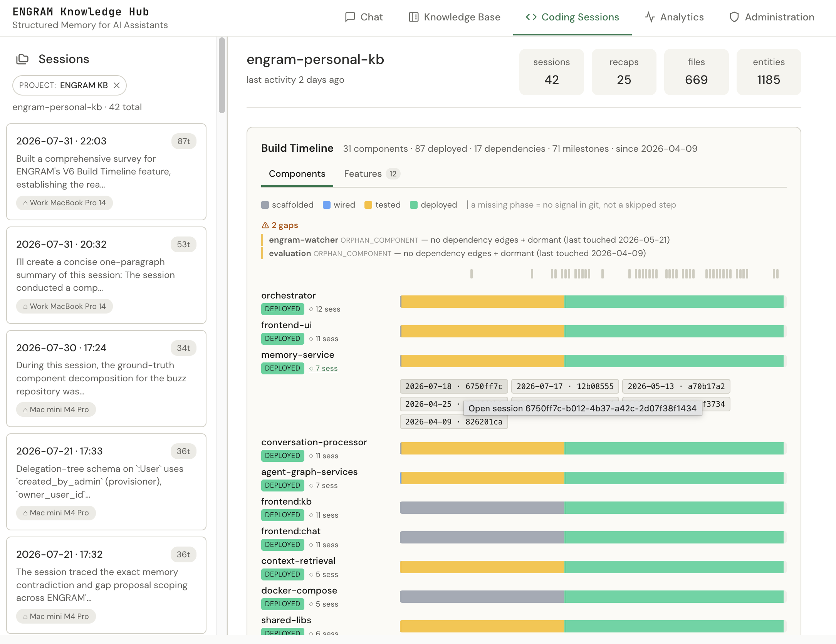Select the Components tab in Build Timeline
Screen dimensions: 836x644
click(297, 174)
